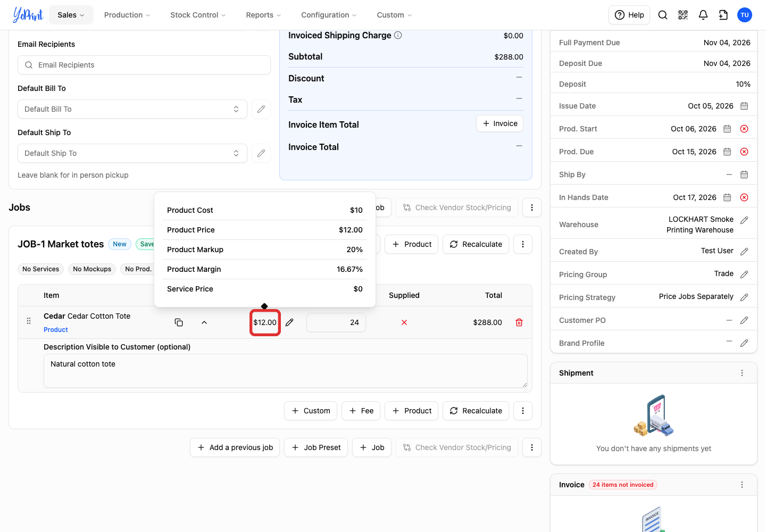
Task: Click the Natural cotton tote description box
Action: [286, 371]
